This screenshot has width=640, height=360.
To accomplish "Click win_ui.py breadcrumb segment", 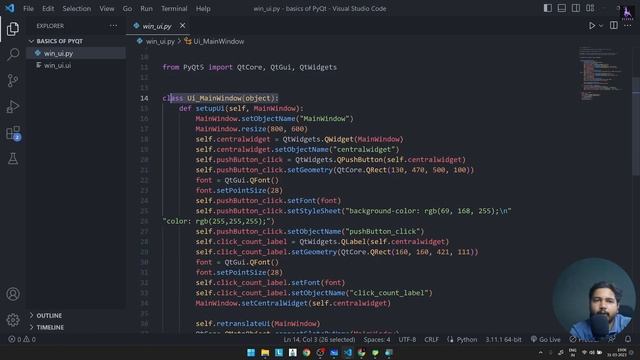I will click(x=160, y=41).
